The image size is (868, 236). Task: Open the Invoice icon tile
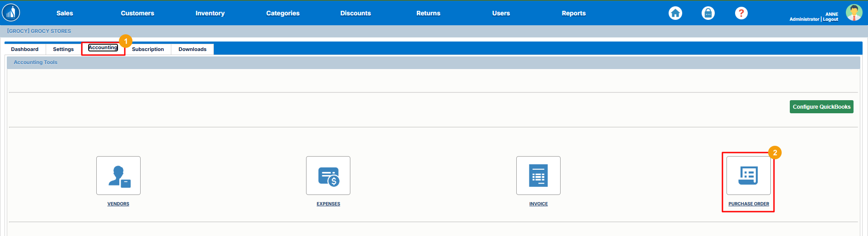[538, 176]
